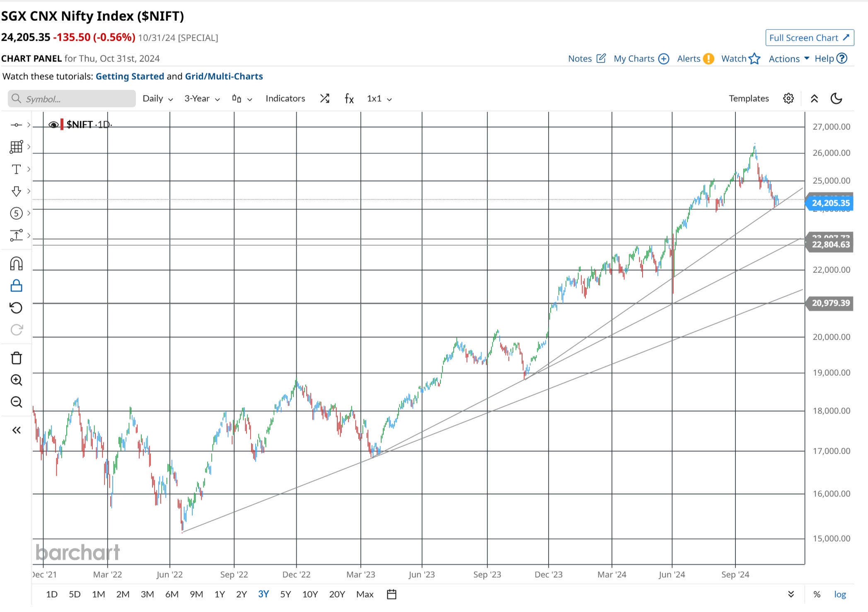Click the undo arrow icon
This screenshot has width=868, height=612.
(16, 308)
